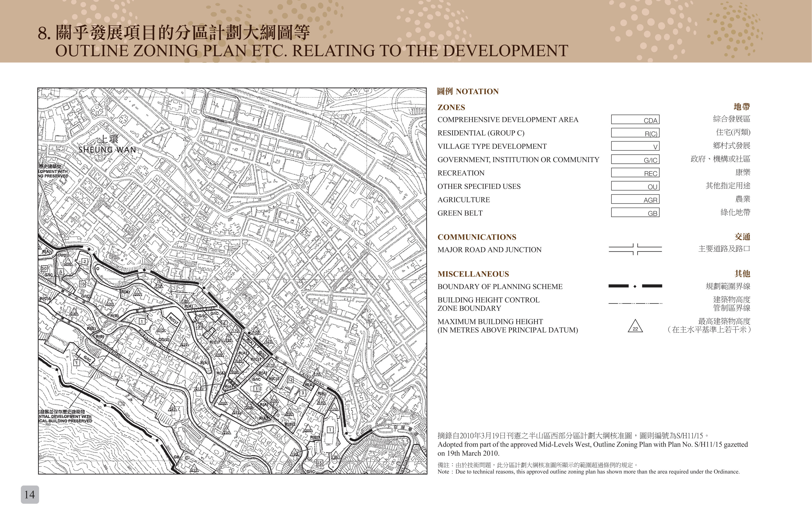Click the RECREATION label
Image resolution: width=812 pixels, height=525 pixels.
[461, 173]
